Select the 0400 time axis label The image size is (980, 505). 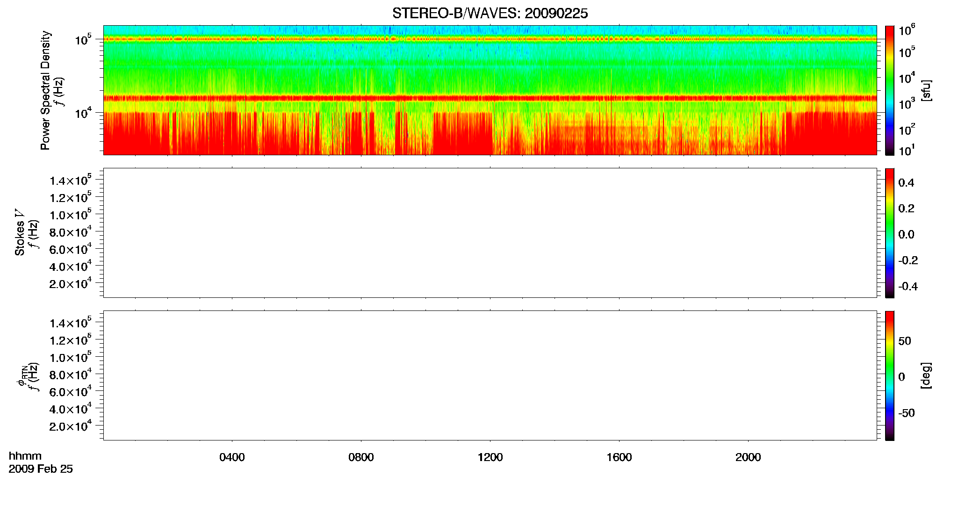[x=232, y=457]
